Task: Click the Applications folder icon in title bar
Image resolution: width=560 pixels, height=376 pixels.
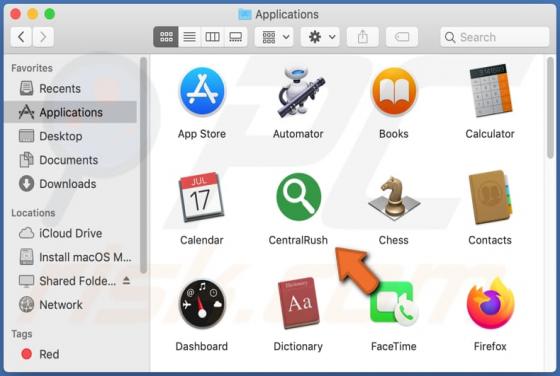Action: (245, 14)
